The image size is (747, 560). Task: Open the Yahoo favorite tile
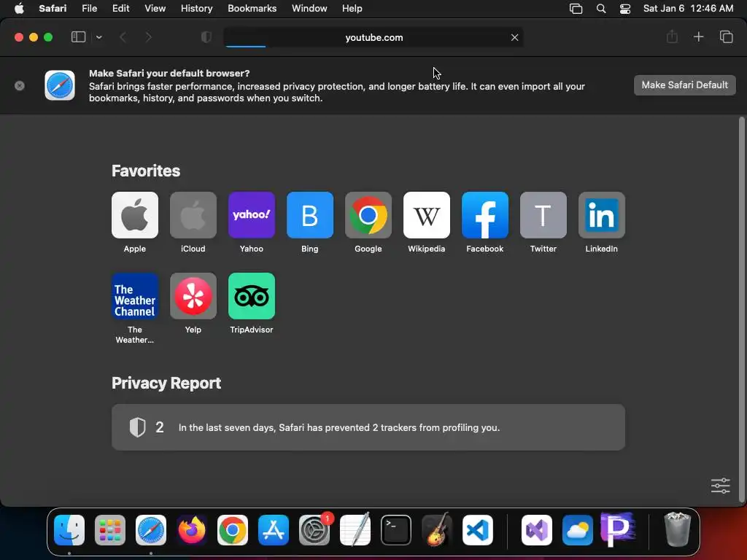[x=252, y=215]
